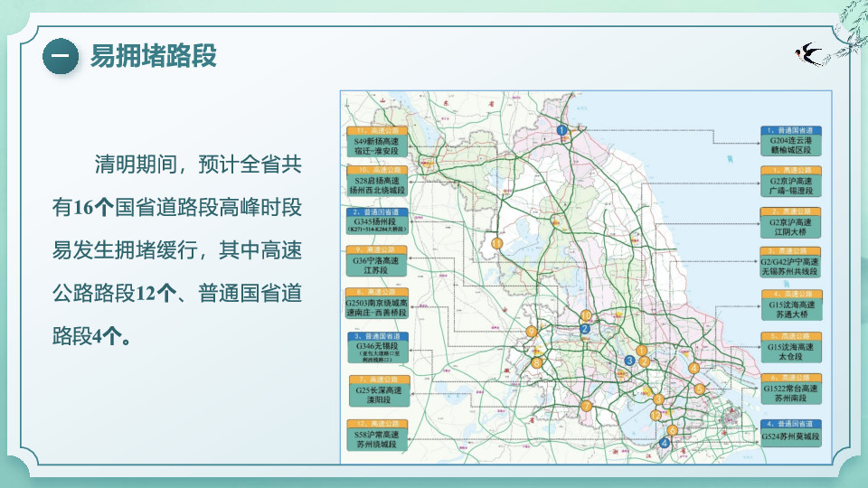Select orange map marker 9
The image size is (868, 488).
[x=532, y=332]
